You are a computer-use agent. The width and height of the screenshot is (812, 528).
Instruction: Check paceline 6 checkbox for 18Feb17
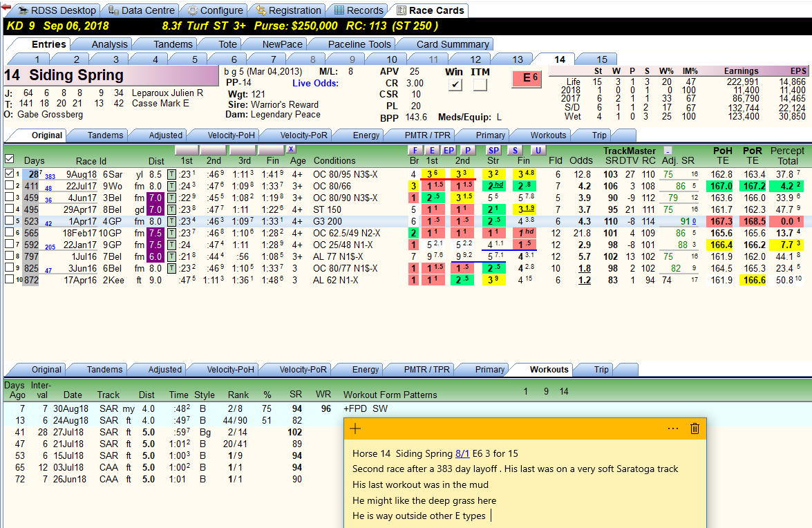click(x=9, y=232)
